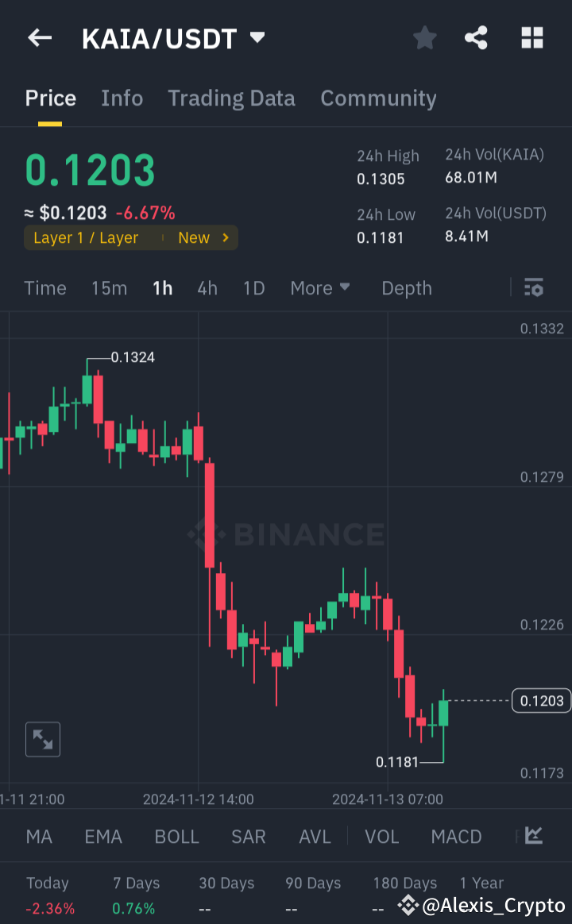Viewport: 572px width, 924px height.
Task: Favorite KAIA/USDT using the star icon
Action: coord(424,37)
